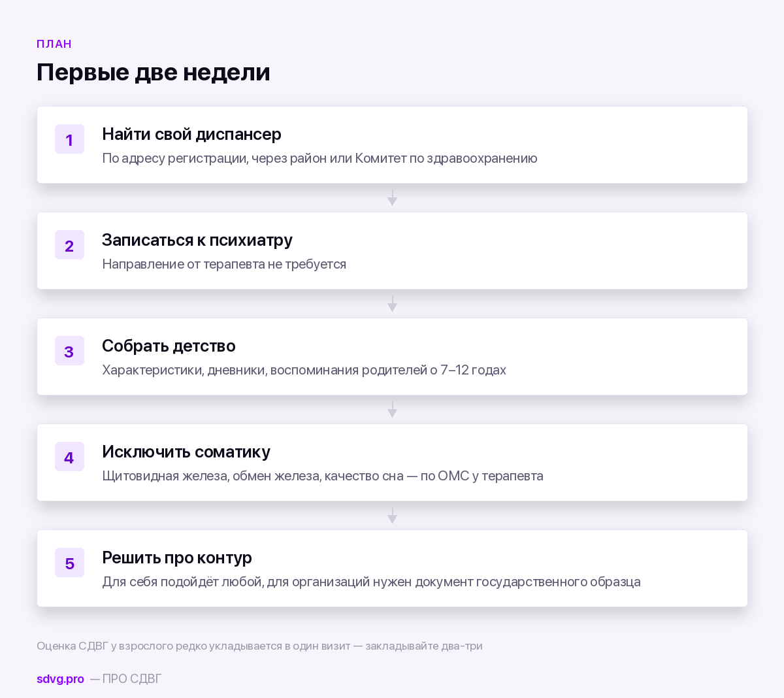Screen dimensions: 784x698
Task: Click the text starting 'Щитовидная железа'
Action: pos(323,476)
